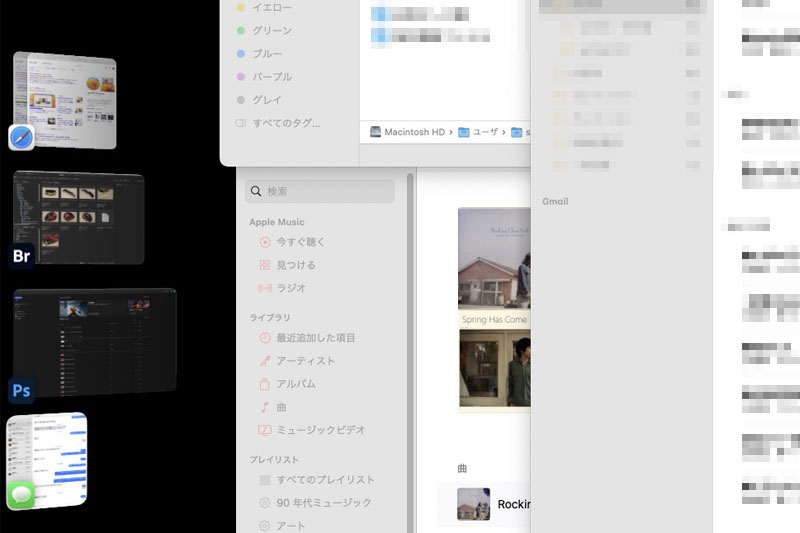The width and height of the screenshot is (800, 533).
Task: Open 曲 music note icon in library
Action: click(x=264, y=407)
